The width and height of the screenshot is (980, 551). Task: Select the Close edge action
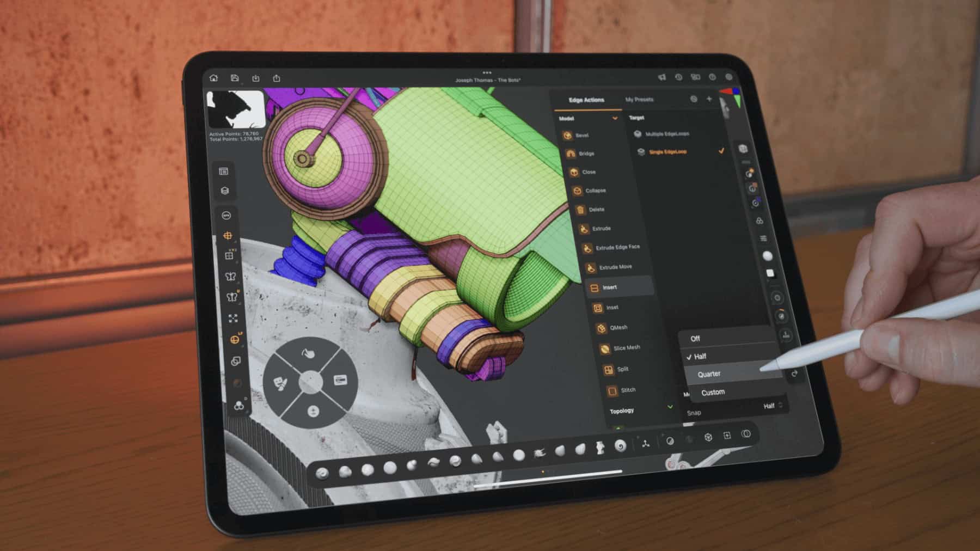(x=582, y=172)
